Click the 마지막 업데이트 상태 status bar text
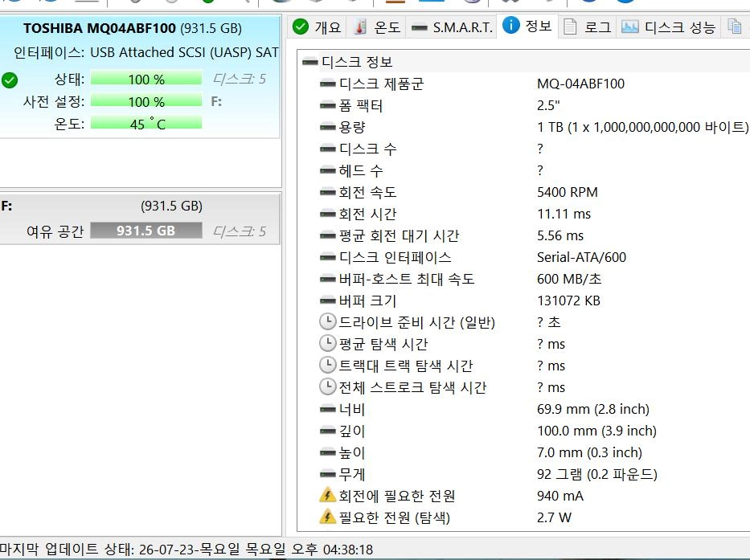This screenshot has width=750, height=560. pos(186,549)
